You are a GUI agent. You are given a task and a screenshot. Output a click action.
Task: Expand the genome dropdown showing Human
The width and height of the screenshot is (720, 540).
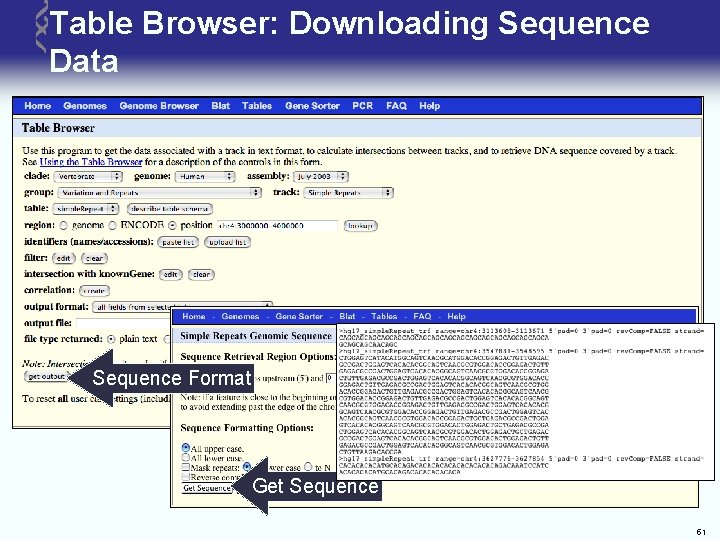tap(205, 176)
